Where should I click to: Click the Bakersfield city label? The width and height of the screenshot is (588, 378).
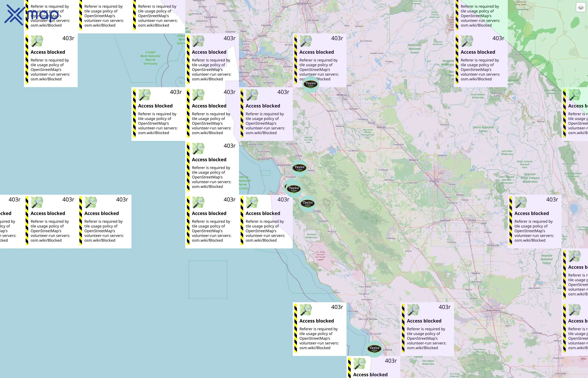click(493, 310)
